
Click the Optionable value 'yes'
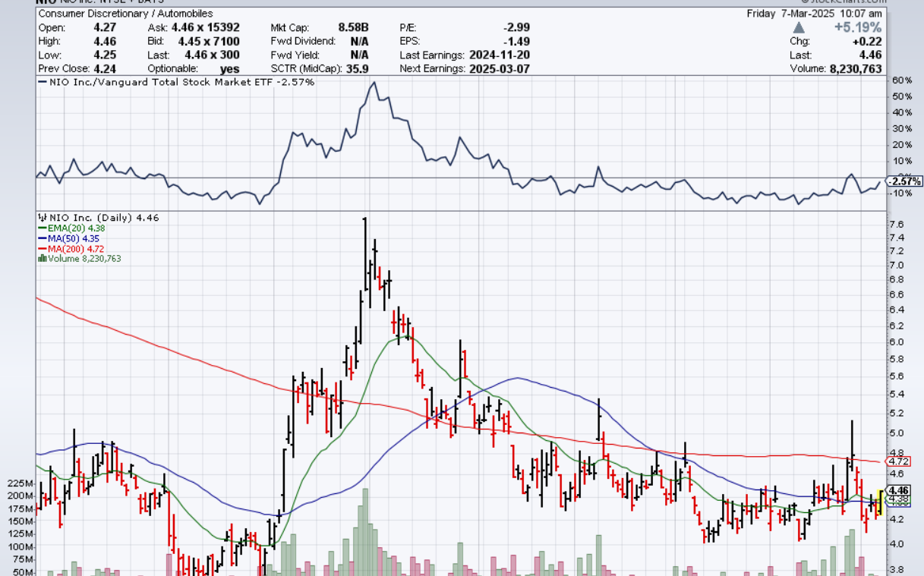(x=230, y=69)
